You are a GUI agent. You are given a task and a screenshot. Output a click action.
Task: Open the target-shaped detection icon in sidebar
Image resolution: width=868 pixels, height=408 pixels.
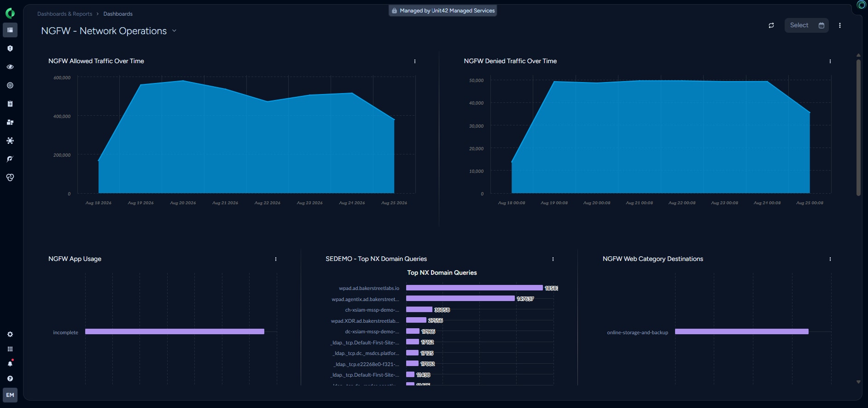tap(10, 85)
